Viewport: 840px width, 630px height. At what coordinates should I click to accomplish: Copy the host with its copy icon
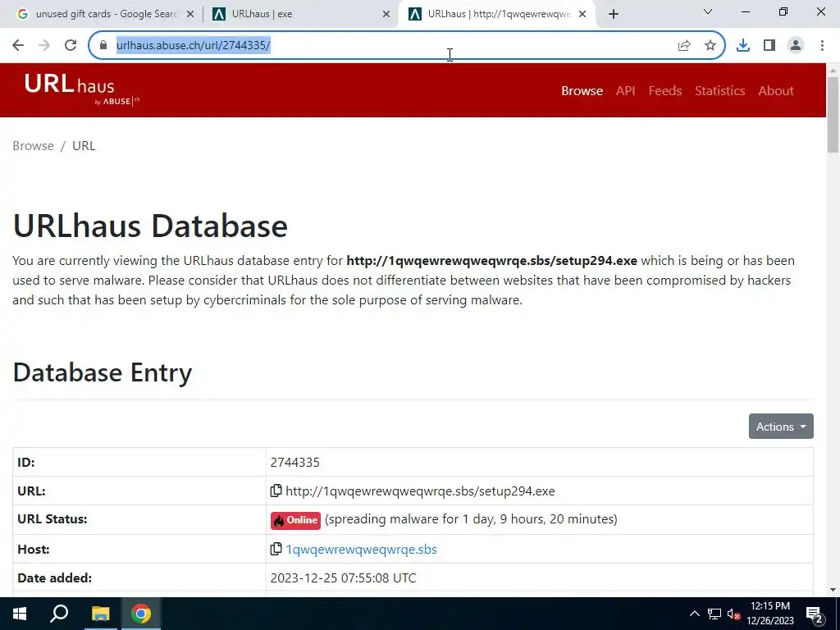(276, 549)
